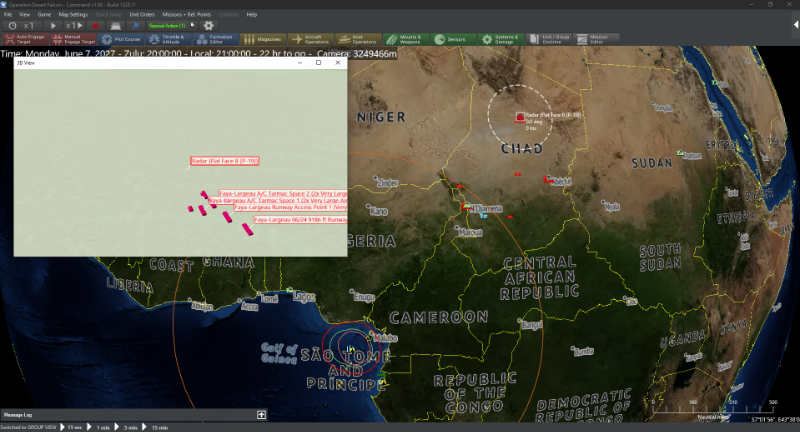
Task: Open the Game menu
Action: (44, 14)
